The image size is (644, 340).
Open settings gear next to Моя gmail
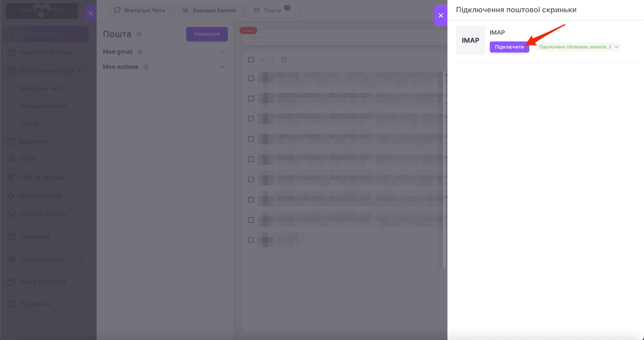[x=140, y=52]
